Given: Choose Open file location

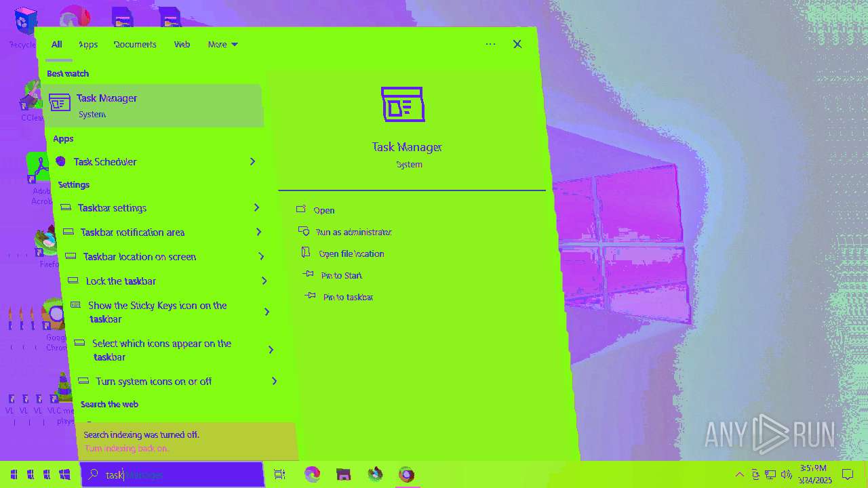Looking at the screenshot, I should [351, 253].
